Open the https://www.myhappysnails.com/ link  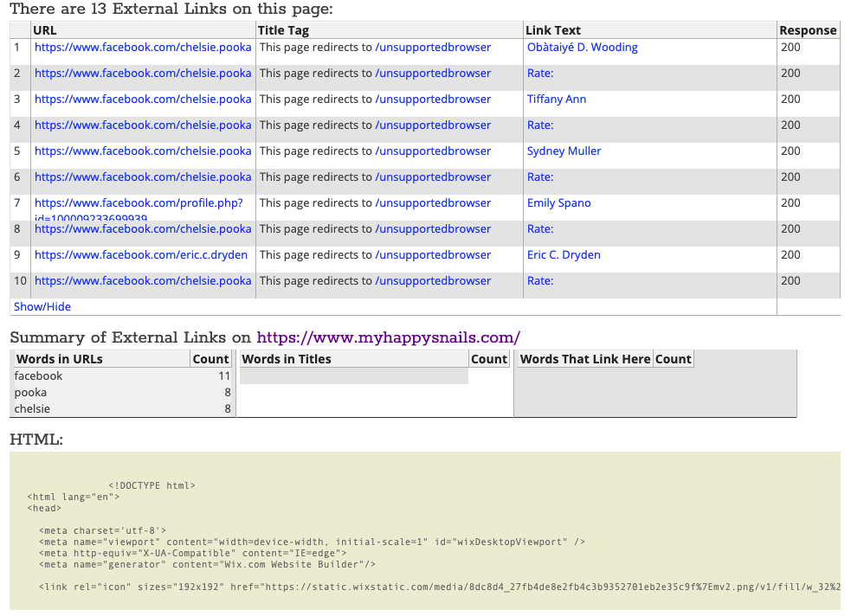(x=388, y=337)
